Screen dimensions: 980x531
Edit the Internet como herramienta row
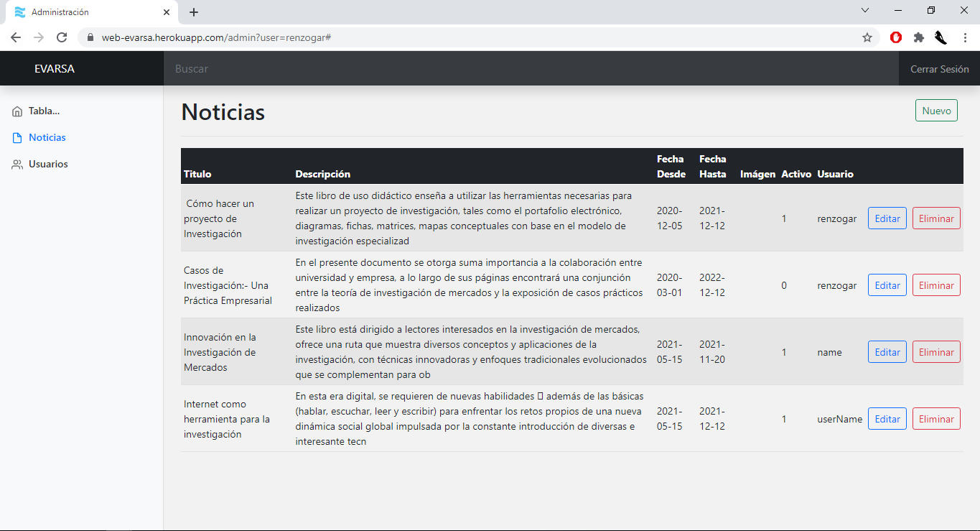tap(887, 419)
